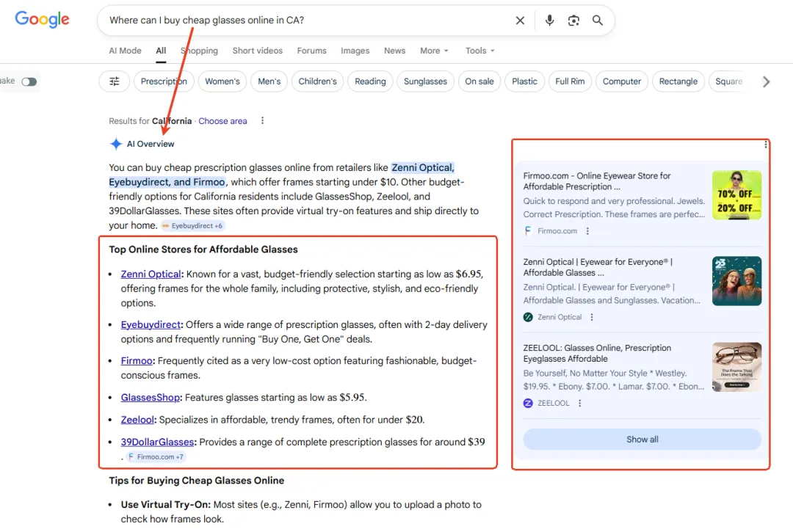Screen dimensions: 793x532
Task: Select the On sale filter chip
Action: coord(479,81)
